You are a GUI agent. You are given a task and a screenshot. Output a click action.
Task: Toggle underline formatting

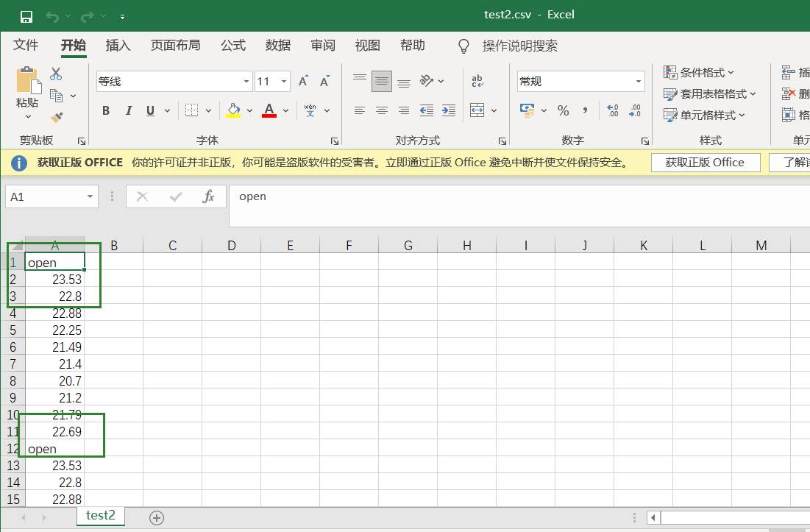click(150, 110)
